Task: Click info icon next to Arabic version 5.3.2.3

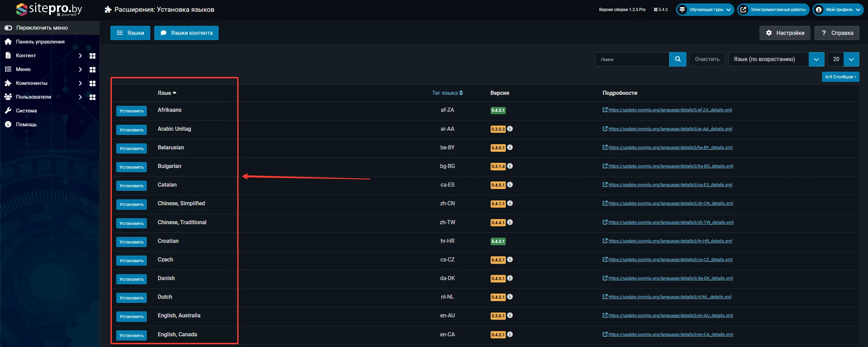Action: (x=510, y=129)
